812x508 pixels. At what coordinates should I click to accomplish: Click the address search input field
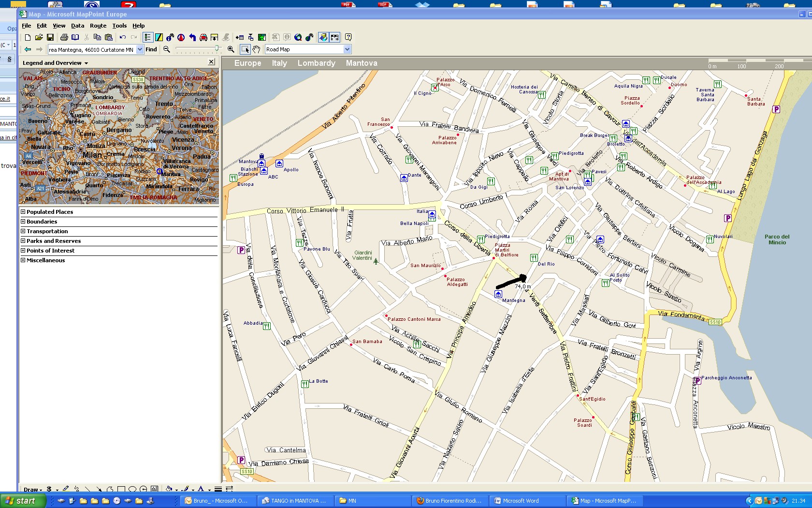click(x=91, y=49)
